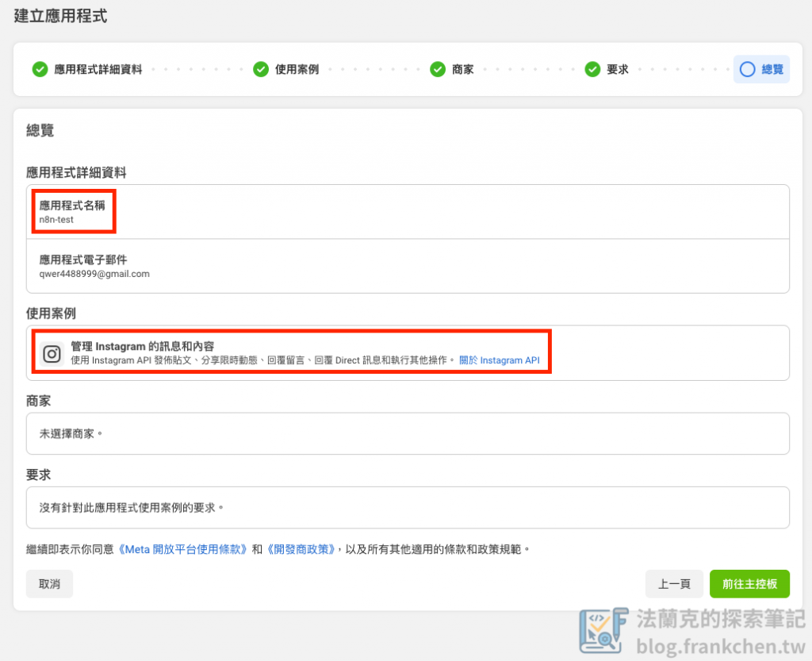Click the green checkmark beside 要求 step

(592, 69)
